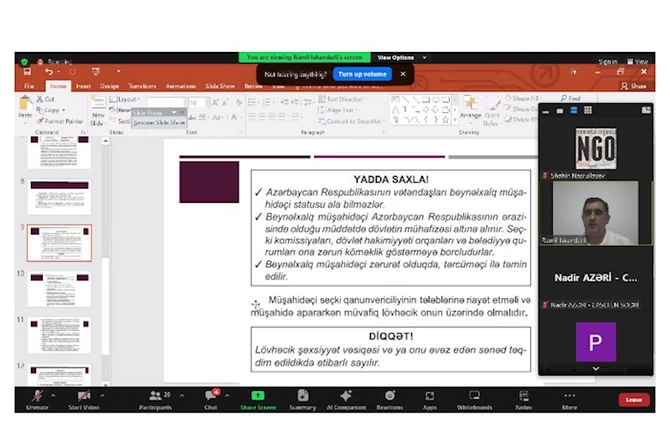Switch to the Transitions ribbon tab

142,86
